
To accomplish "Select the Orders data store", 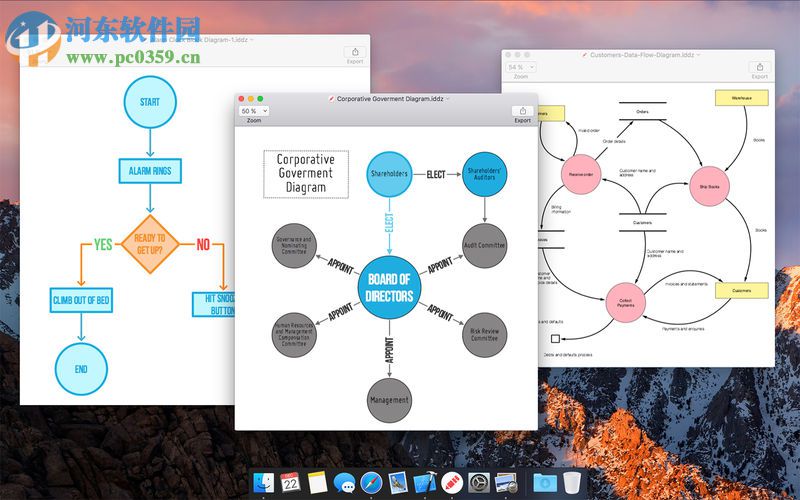I will click(642, 111).
